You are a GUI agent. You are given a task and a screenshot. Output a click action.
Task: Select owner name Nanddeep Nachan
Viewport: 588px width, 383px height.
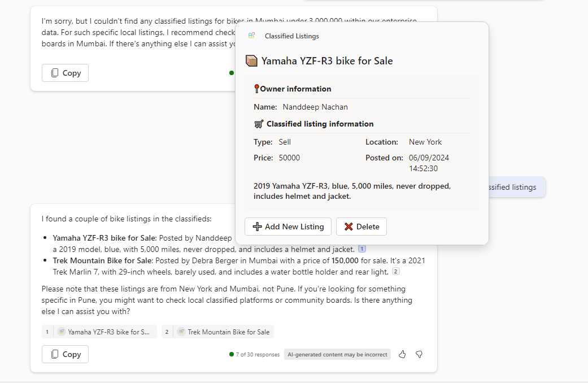click(315, 107)
